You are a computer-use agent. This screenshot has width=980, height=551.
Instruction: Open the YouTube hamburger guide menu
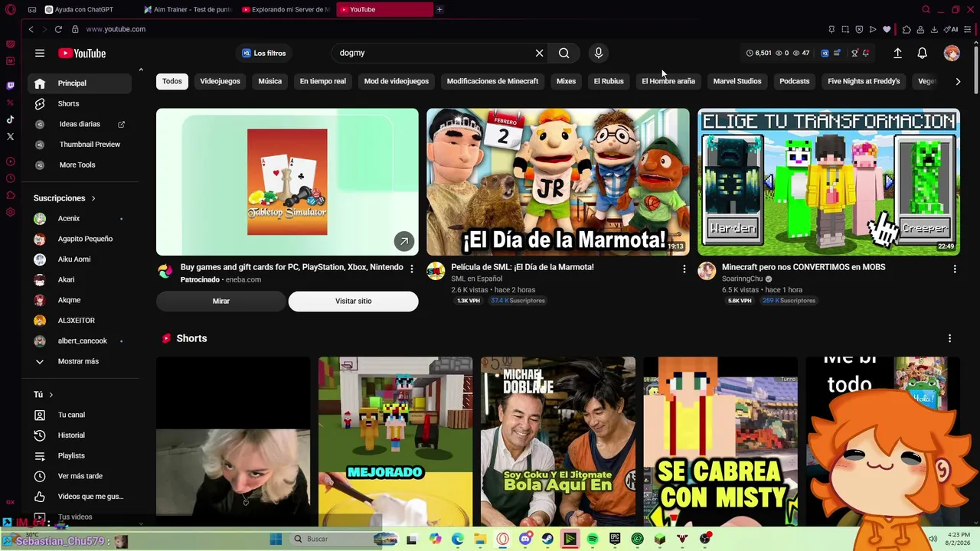tap(40, 53)
